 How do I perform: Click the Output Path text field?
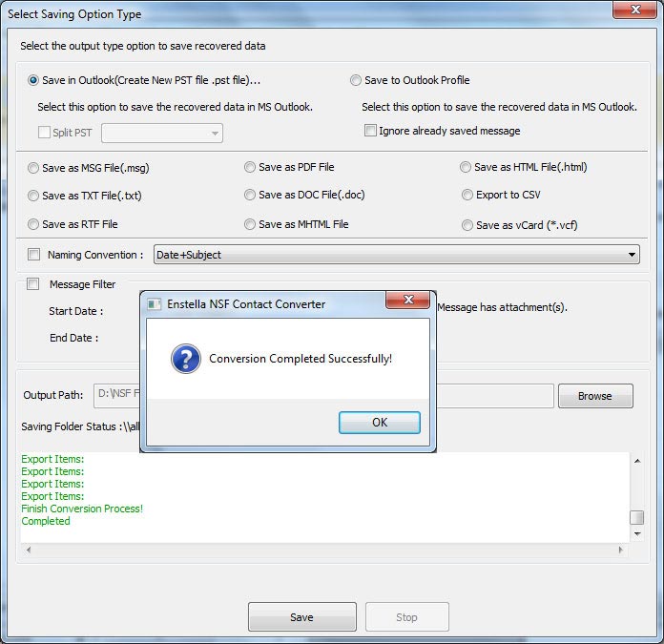tap(116, 396)
